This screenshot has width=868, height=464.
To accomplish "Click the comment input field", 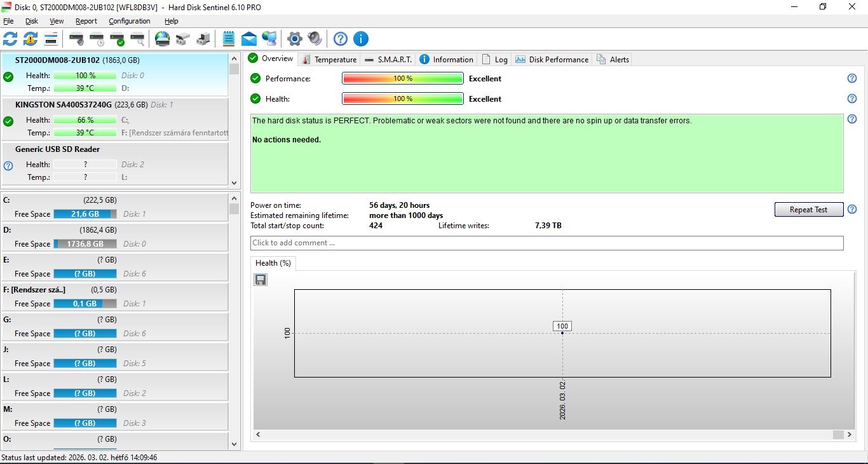I will pyautogui.click(x=546, y=243).
